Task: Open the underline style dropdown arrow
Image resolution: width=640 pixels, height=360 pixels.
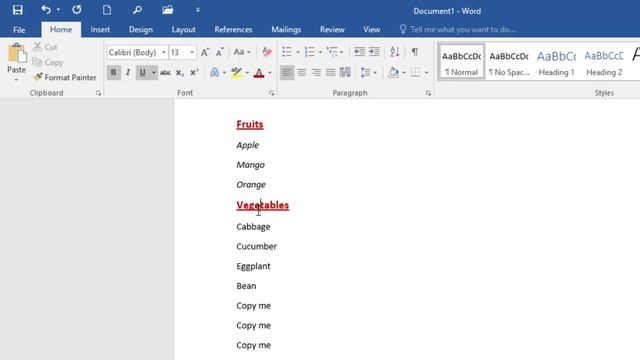Action: tap(153, 73)
